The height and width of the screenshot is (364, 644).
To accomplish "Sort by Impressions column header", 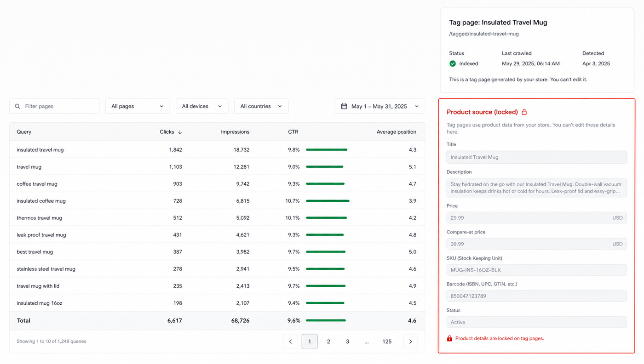I will [235, 132].
